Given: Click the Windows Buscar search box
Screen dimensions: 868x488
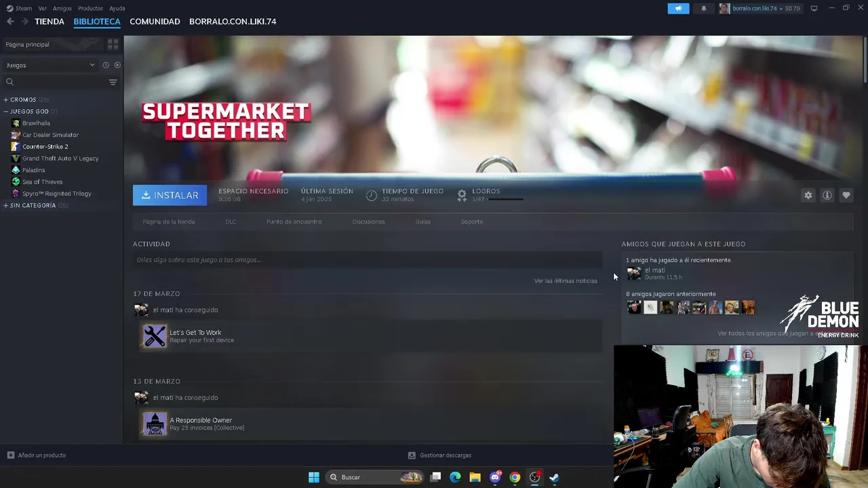Looking at the screenshot, I should tap(376, 477).
